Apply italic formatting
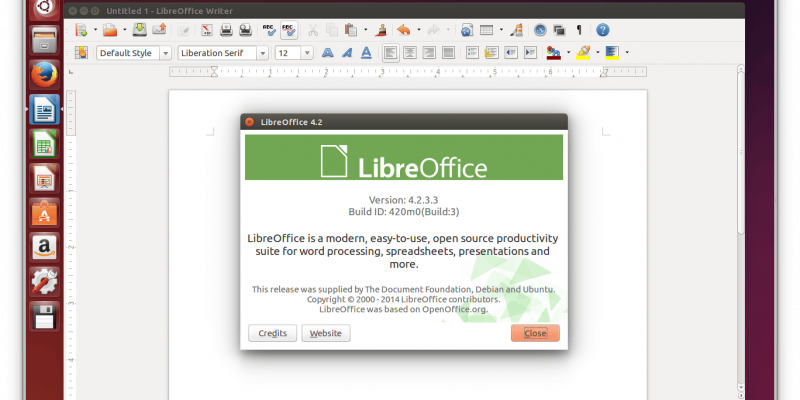 point(347,53)
